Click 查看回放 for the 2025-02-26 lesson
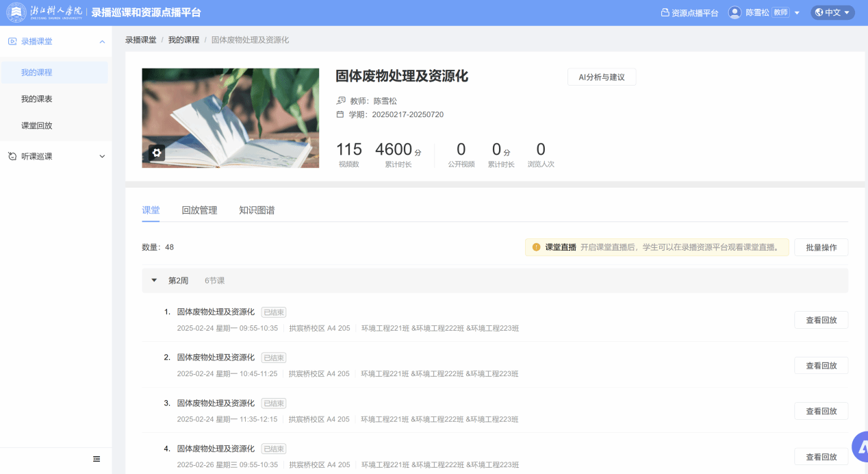This screenshot has height=474, width=868. tap(821, 457)
